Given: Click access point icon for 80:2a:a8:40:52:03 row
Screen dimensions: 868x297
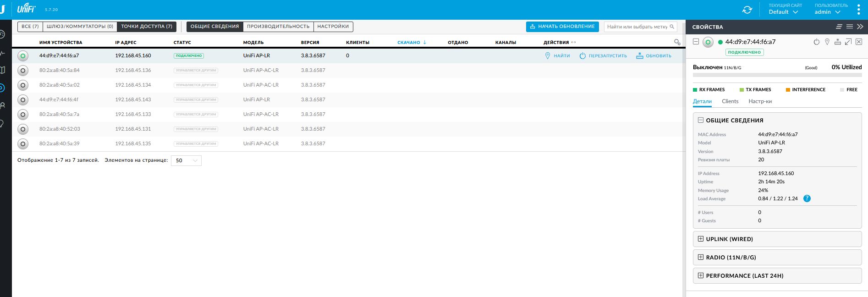Looking at the screenshot, I should point(22,129).
